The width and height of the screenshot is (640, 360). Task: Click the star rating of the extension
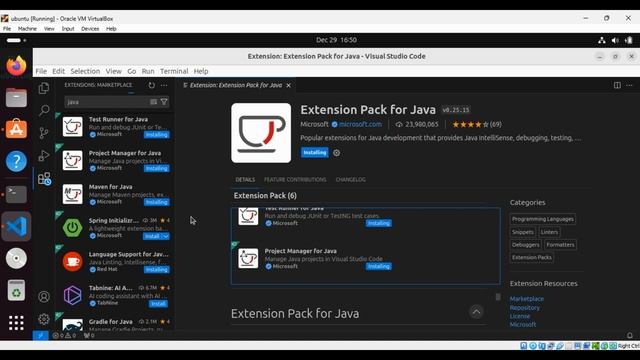coord(477,124)
